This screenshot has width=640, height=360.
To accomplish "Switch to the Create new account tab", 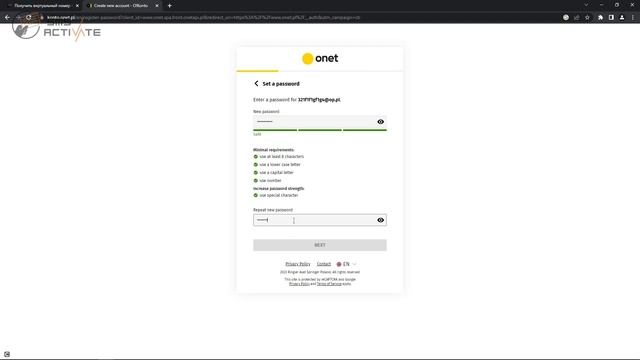I will tap(120, 6).
